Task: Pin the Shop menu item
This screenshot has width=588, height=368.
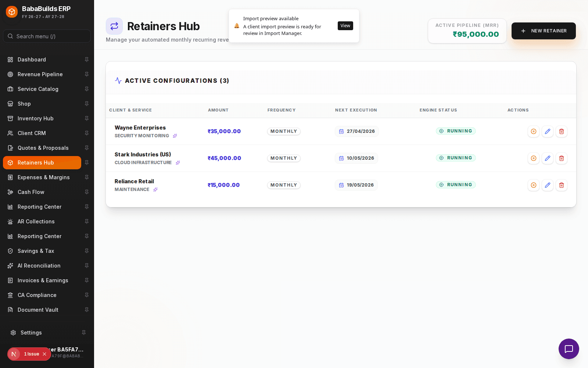Action: click(87, 104)
